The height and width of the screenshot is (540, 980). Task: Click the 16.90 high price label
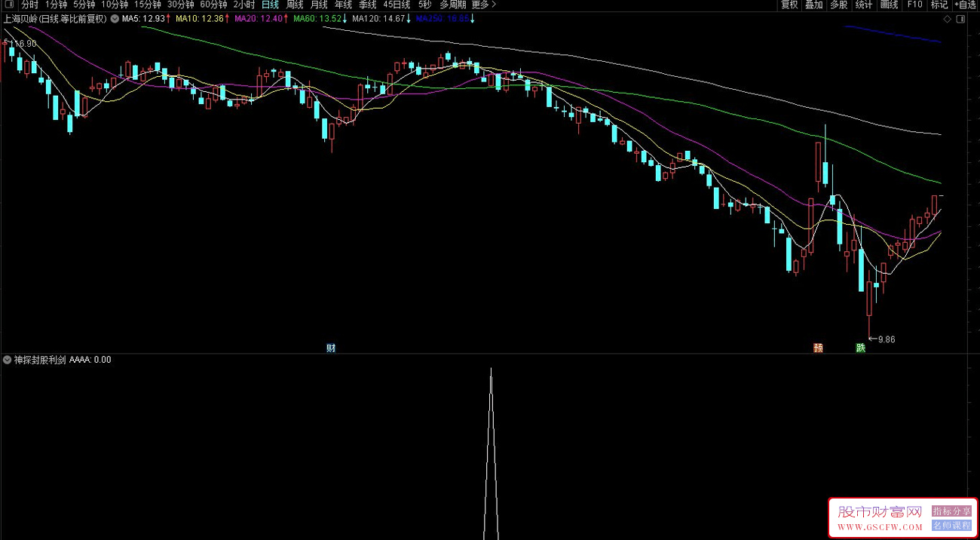[x=25, y=44]
